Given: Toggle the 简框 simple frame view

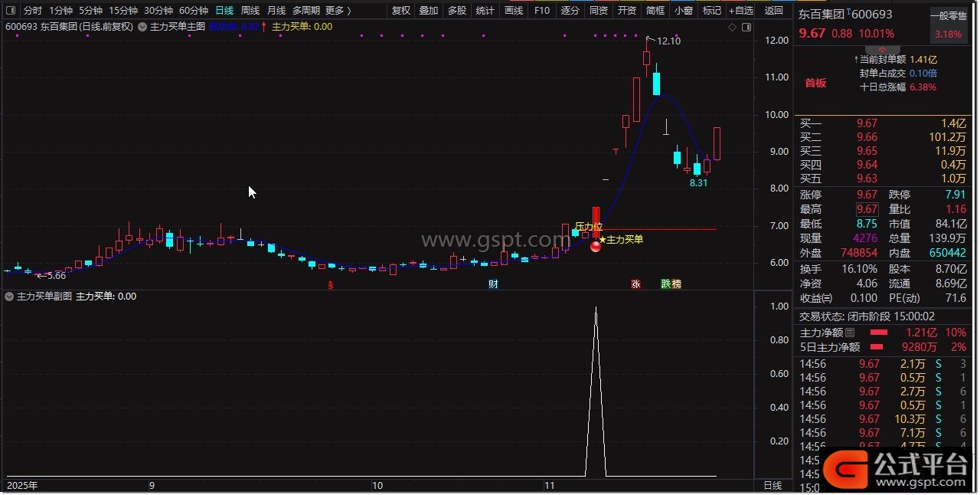Looking at the screenshot, I should (x=655, y=11).
